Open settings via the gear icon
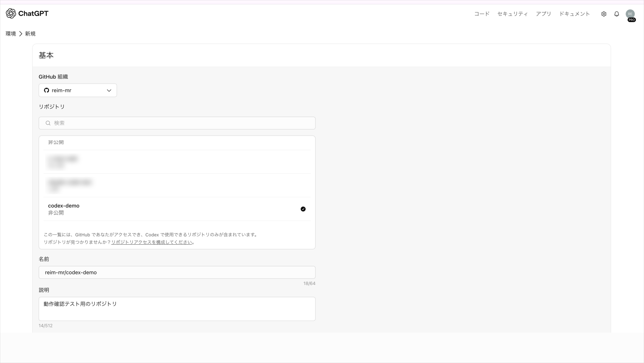Image resolution: width=644 pixels, height=363 pixels. (604, 14)
